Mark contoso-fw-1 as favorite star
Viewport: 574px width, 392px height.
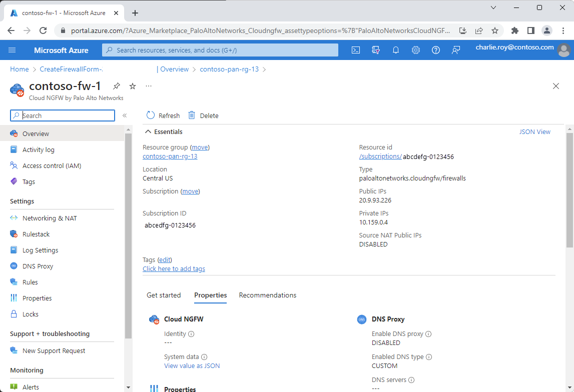(x=133, y=86)
